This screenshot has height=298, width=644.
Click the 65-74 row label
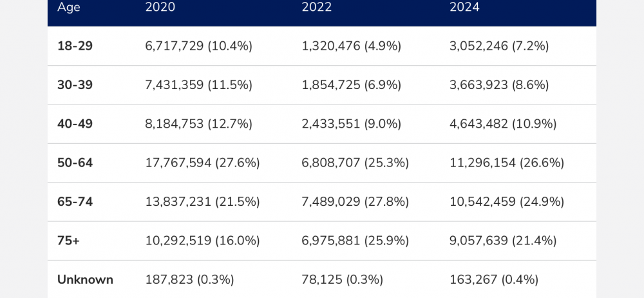(x=75, y=202)
